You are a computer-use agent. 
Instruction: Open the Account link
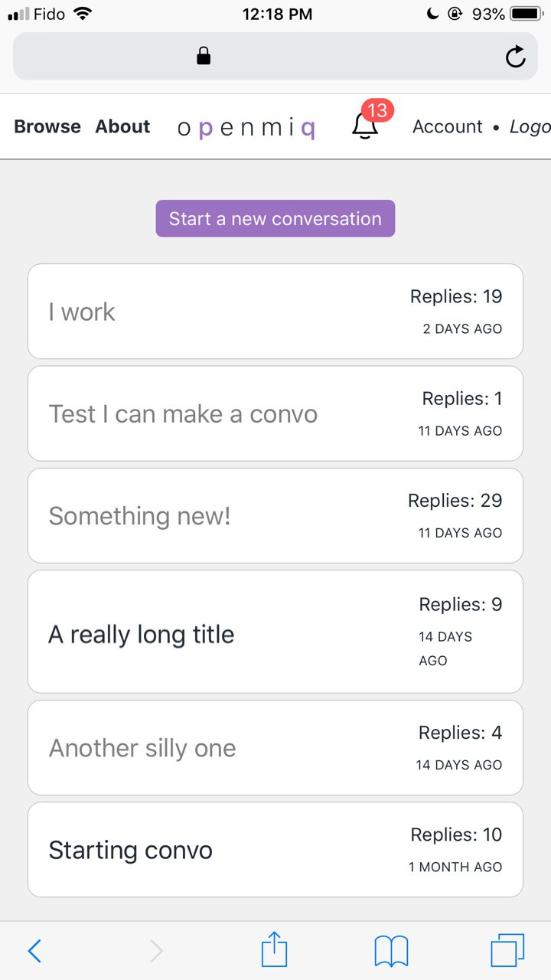click(x=448, y=126)
